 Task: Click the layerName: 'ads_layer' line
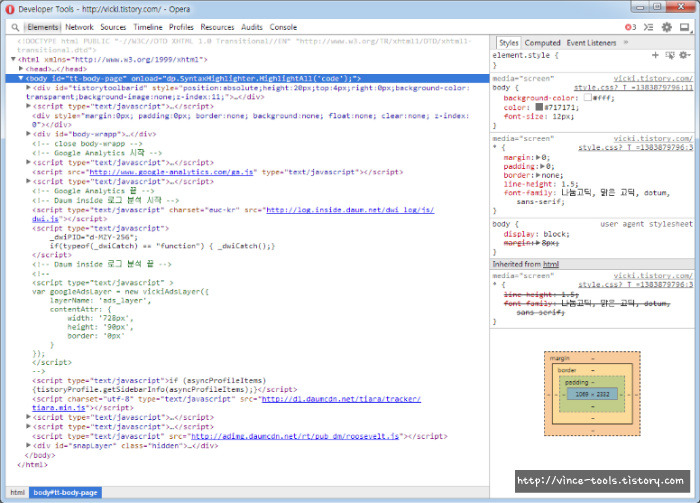(100, 300)
